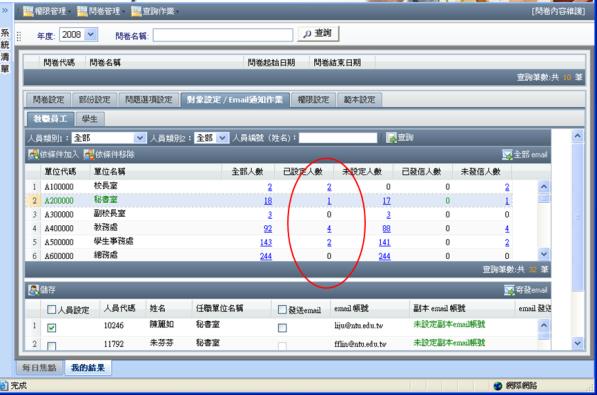Click the 依條件移除 icon
Screen dimensions: 597x395
point(89,154)
